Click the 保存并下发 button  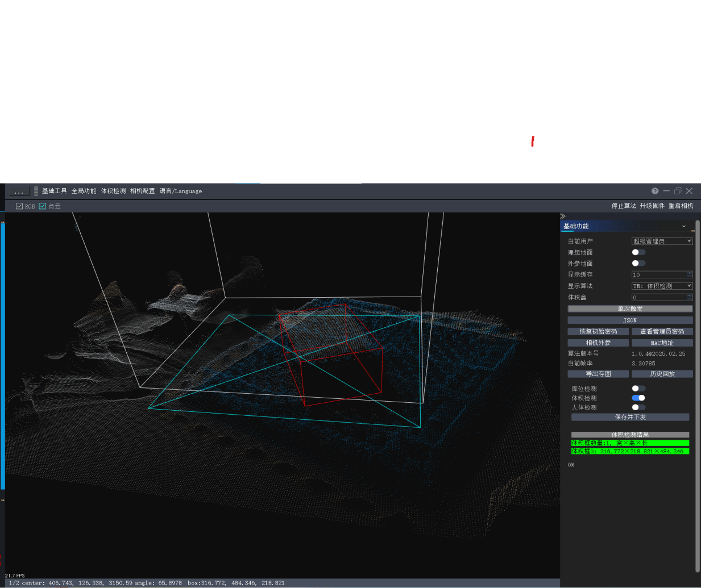click(x=630, y=417)
